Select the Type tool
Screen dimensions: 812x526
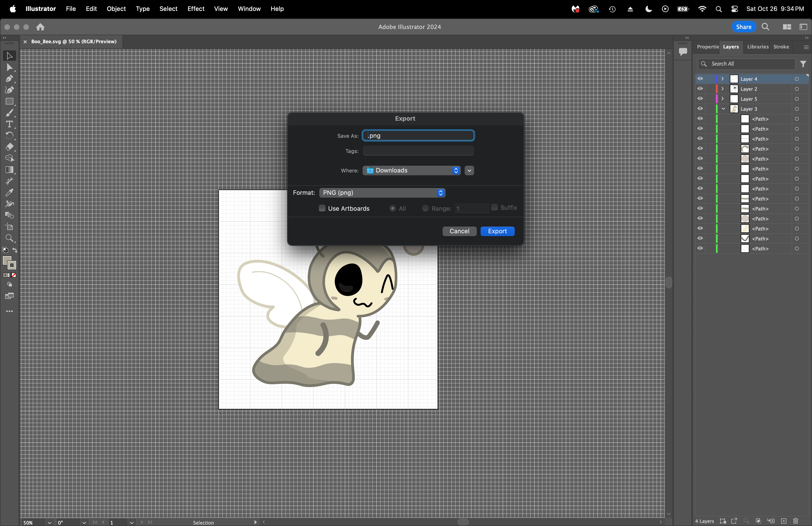coord(9,124)
